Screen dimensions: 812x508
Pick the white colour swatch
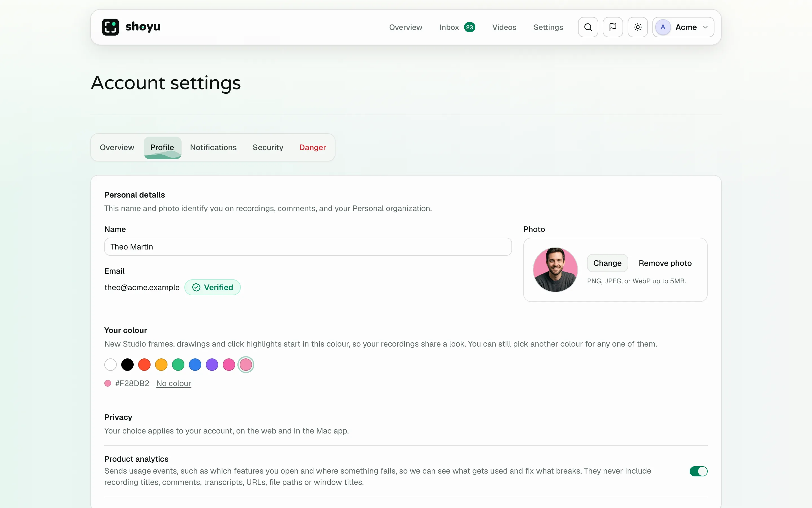point(111,365)
